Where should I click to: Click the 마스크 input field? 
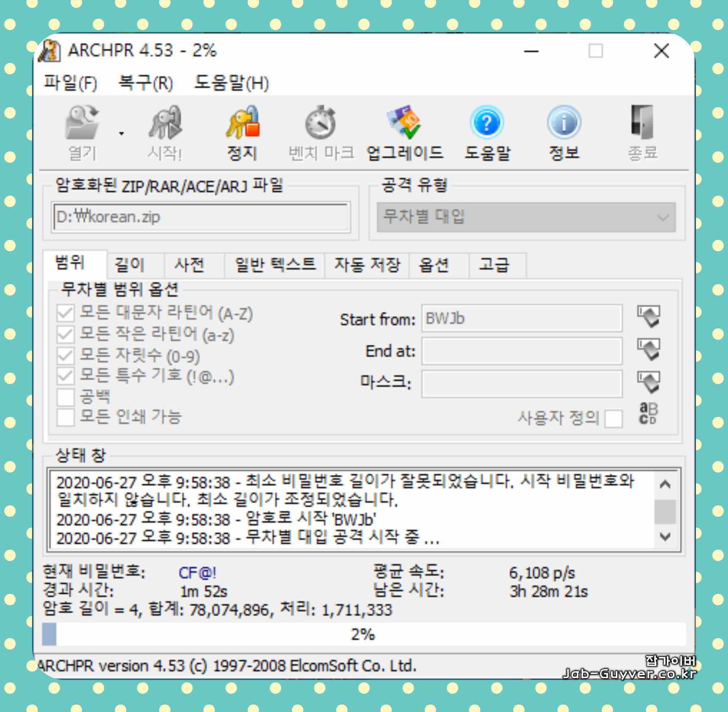[521, 384]
